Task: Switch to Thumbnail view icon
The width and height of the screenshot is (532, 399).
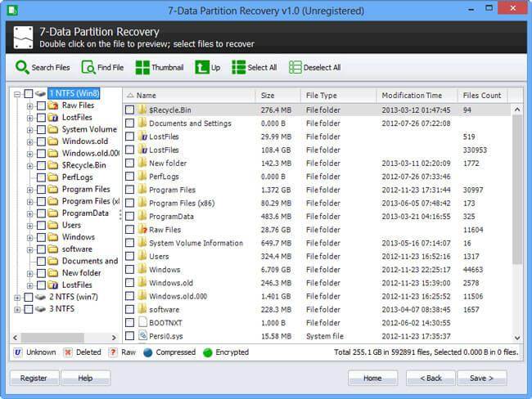Action: coord(142,67)
